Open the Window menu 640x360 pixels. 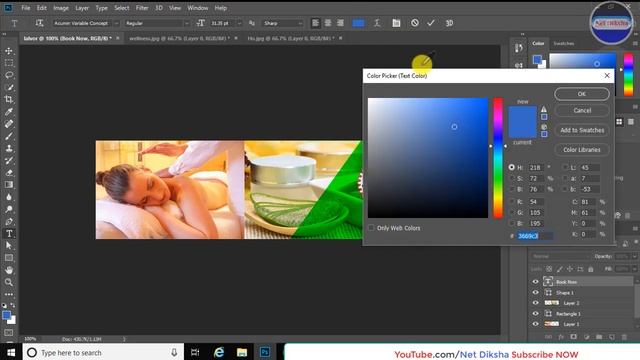coord(198,8)
